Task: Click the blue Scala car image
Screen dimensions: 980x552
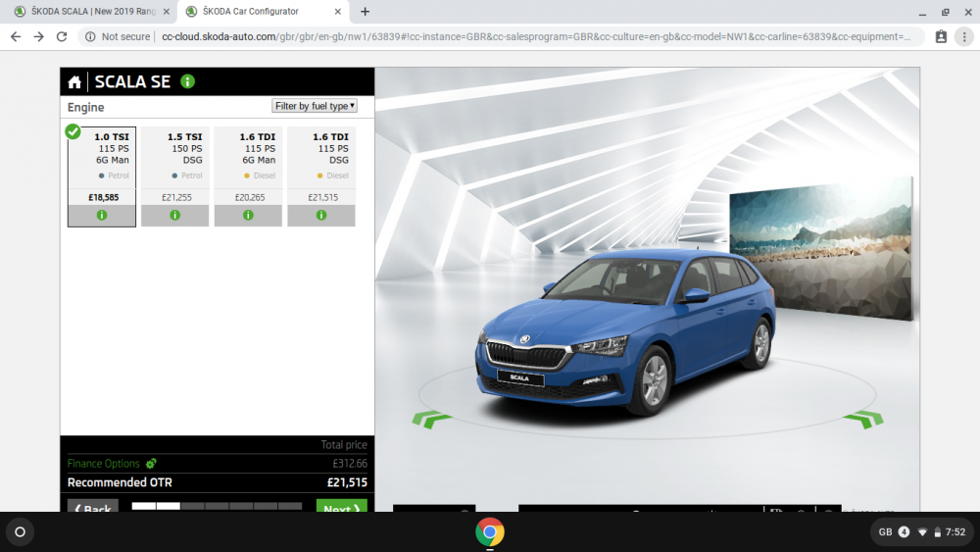Action: (x=625, y=332)
